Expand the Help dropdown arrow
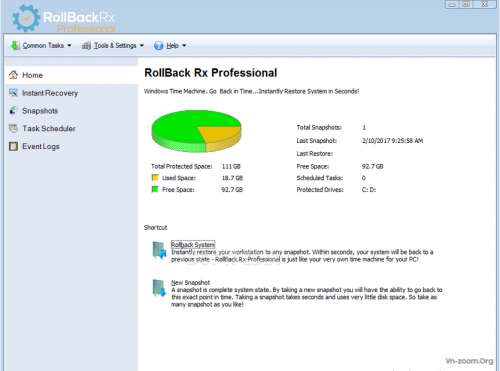The image size is (500, 371). coord(184,45)
